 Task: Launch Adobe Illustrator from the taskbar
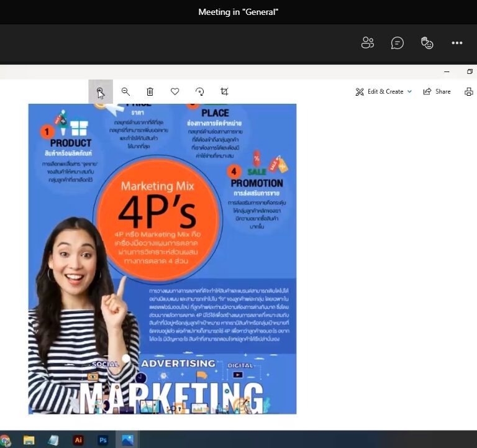(78, 440)
